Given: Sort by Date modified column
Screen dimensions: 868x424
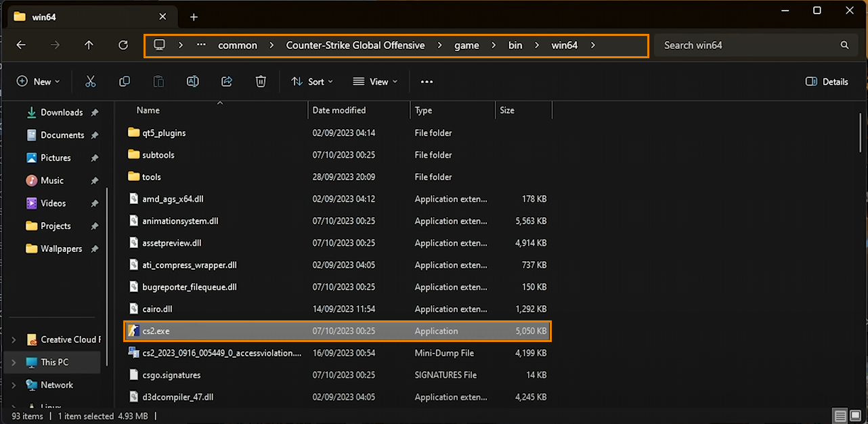Looking at the screenshot, I should coord(339,110).
